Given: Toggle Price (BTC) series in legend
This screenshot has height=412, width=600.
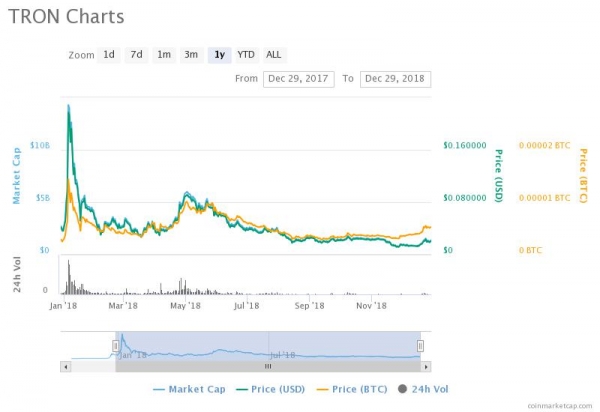Looking at the screenshot, I should point(352,389).
